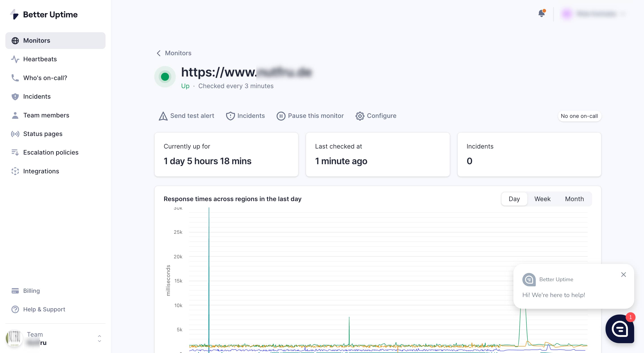Click the Heartbeats pulse icon
Image resolution: width=644 pixels, height=353 pixels.
click(x=15, y=59)
